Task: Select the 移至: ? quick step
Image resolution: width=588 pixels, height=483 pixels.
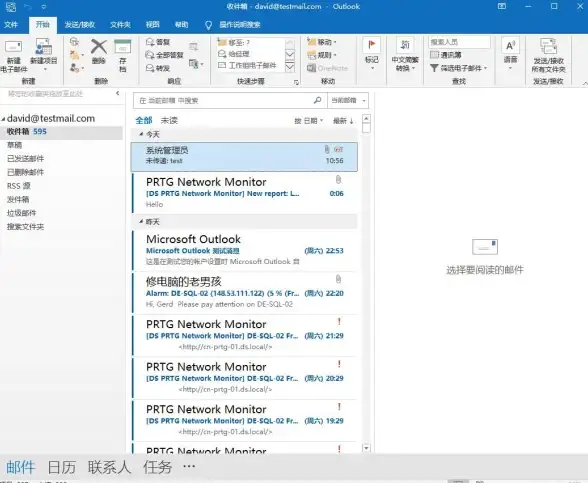Action: click(x=234, y=42)
